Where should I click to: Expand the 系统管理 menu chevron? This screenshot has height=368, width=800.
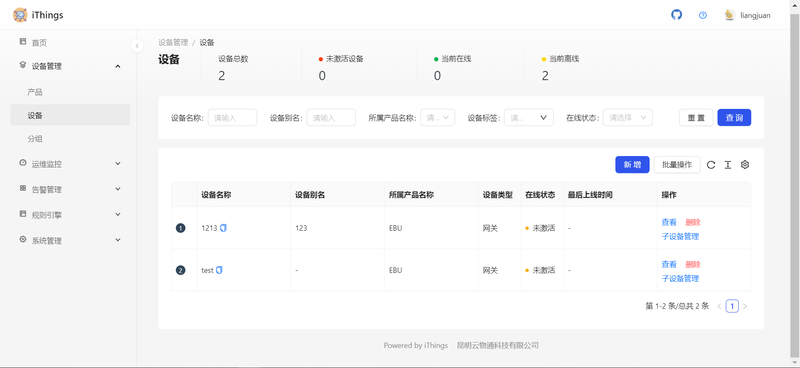(x=118, y=240)
